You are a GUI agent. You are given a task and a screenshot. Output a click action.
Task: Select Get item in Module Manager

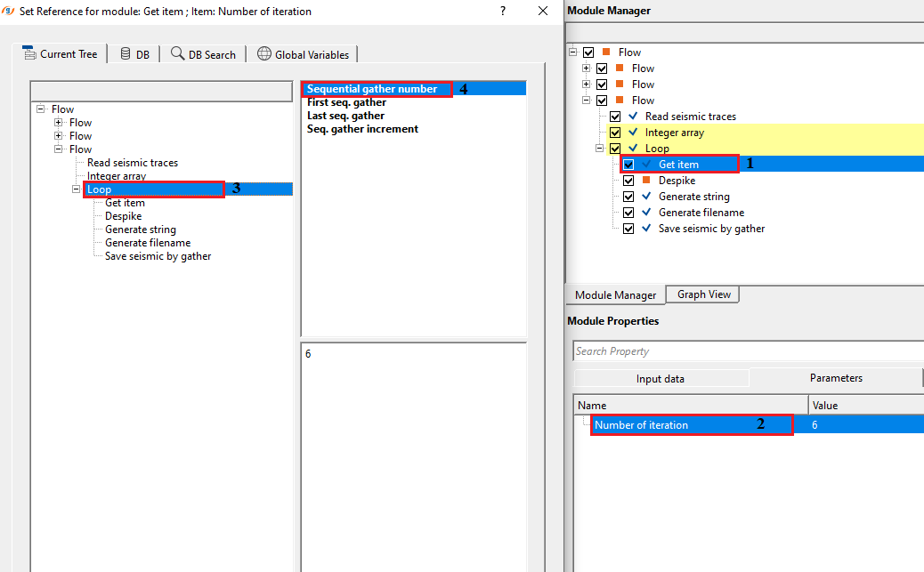coord(678,165)
